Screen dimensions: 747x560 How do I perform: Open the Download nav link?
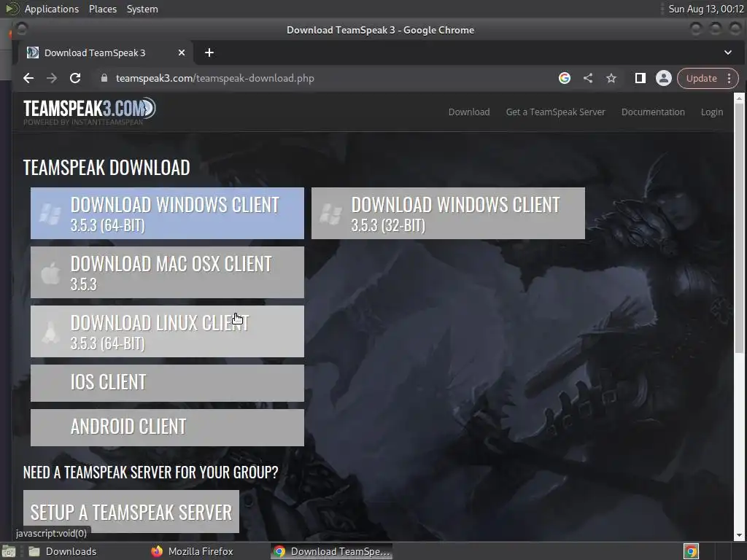pos(469,112)
